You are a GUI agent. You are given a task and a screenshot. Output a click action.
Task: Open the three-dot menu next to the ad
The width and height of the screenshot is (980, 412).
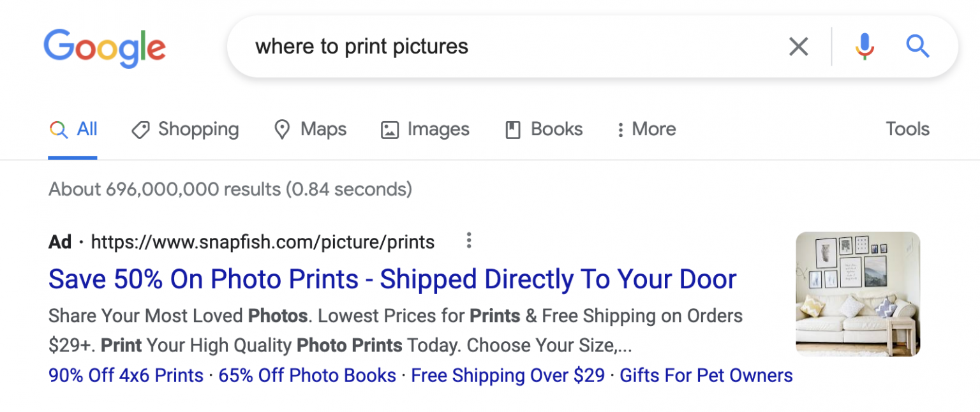click(x=469, y=240)
